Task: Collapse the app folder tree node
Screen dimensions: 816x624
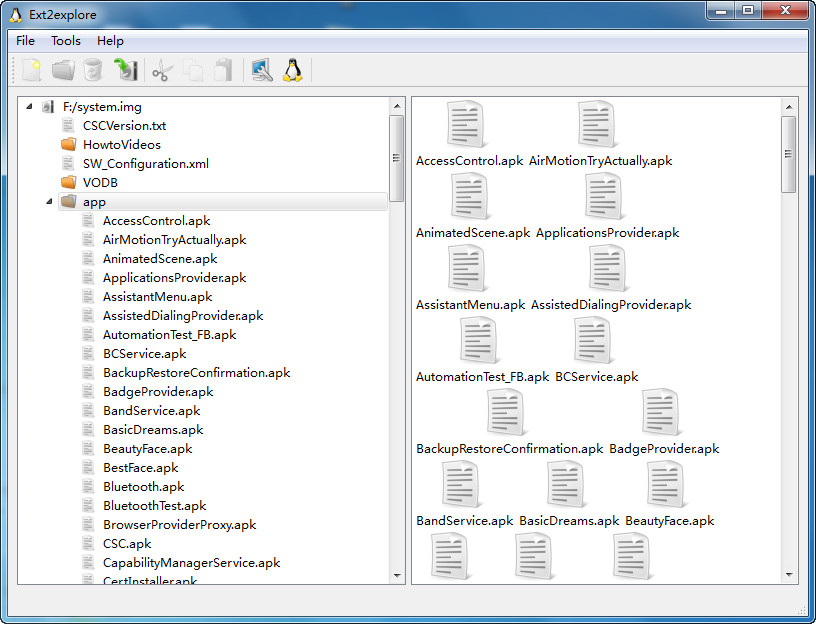Action: pos(49,201)
